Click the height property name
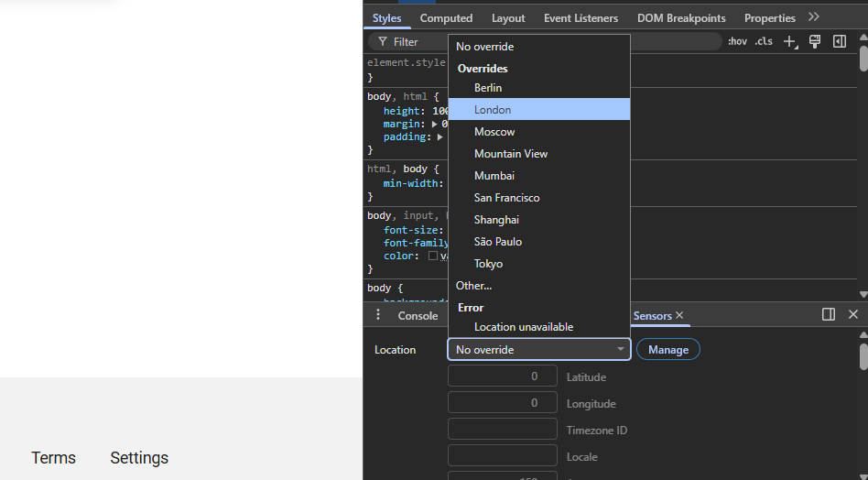The width and height of the screenshot is (868, 480). 402,111
